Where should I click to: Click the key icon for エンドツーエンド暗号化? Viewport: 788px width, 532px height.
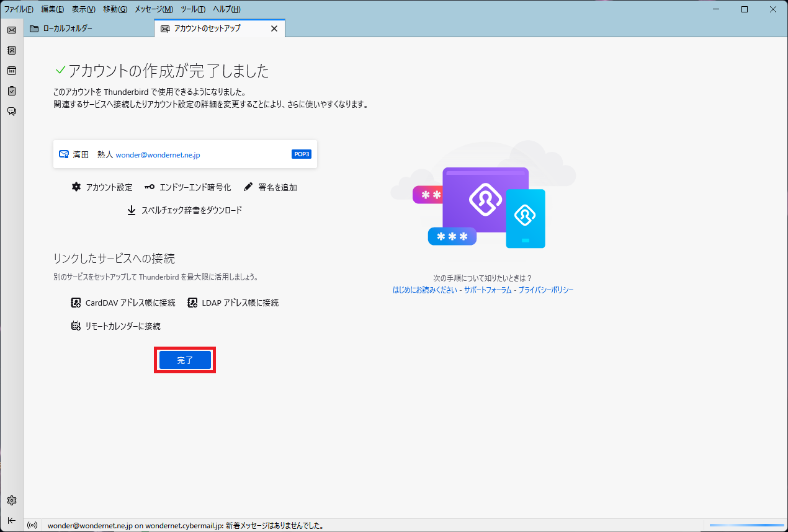click(150, 187)
